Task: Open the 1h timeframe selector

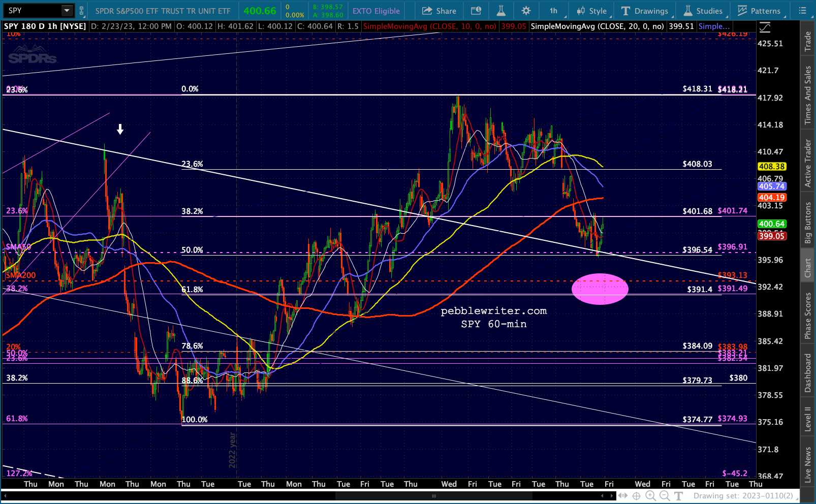Action: (553, 11)
